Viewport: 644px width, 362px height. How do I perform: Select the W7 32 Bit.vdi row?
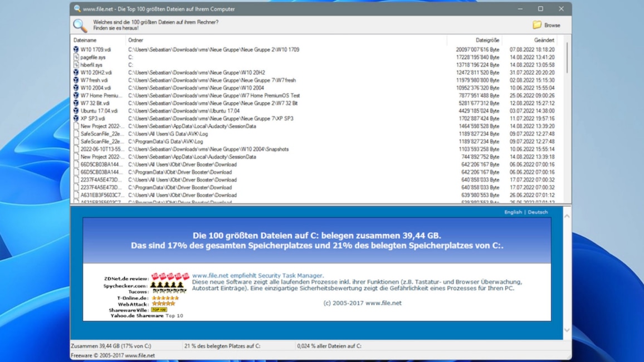[314, 103]
